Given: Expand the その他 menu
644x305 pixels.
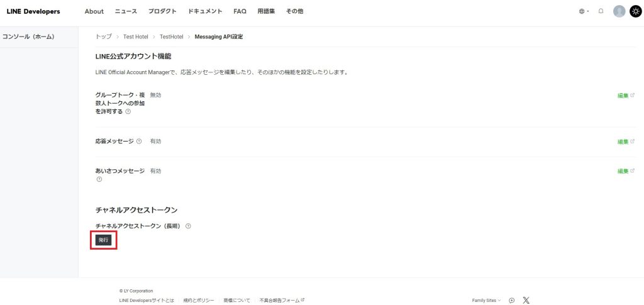Looking at the screenshot, I should pyautogui.click(x=294, y=11).
